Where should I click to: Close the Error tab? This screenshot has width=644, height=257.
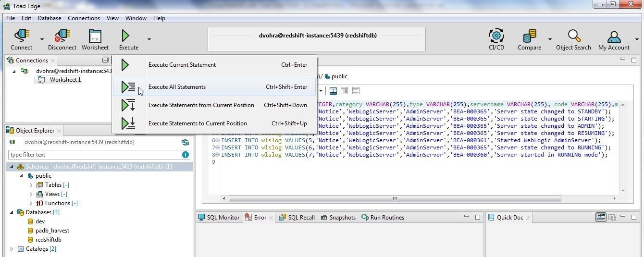pyautogui.click(x=271, y=218)
